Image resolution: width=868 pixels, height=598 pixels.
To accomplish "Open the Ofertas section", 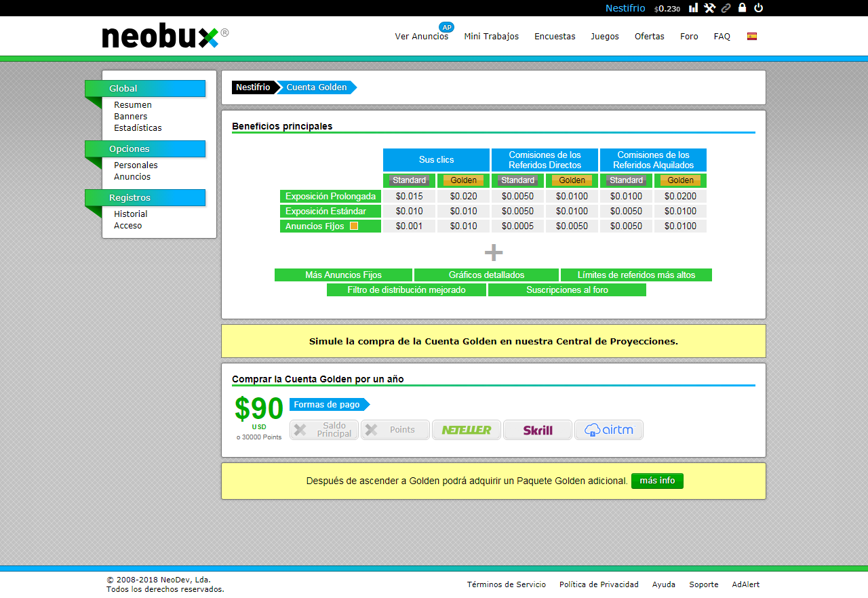I will click(650, 37).
